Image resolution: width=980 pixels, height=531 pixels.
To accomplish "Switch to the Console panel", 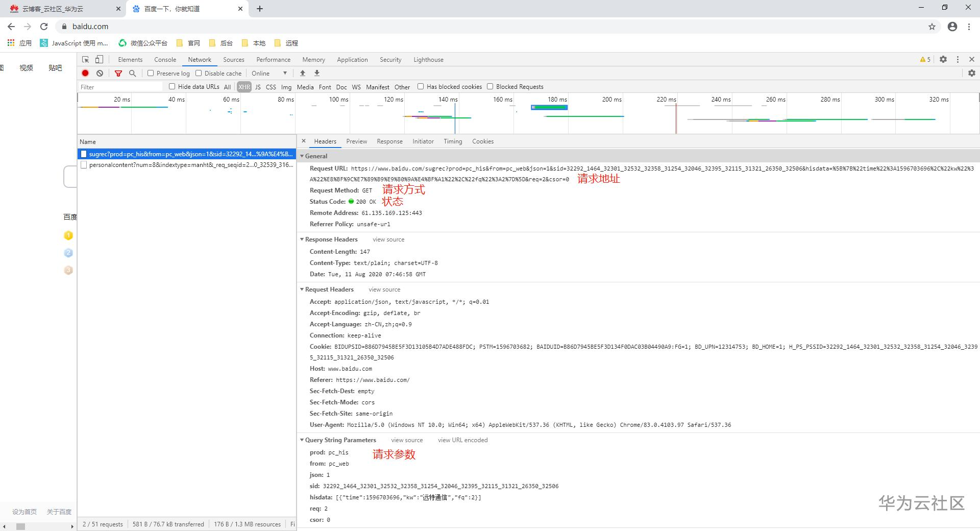I will coord(165,59).
